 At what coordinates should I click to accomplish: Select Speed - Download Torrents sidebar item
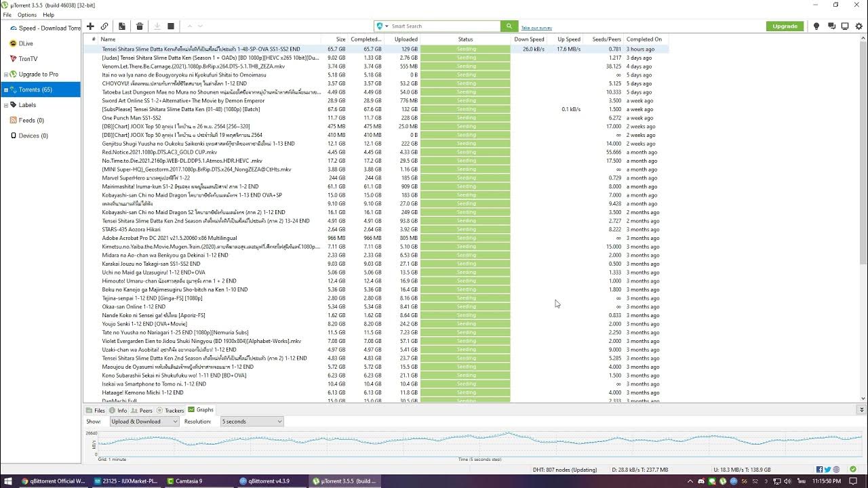click(45, 28)
